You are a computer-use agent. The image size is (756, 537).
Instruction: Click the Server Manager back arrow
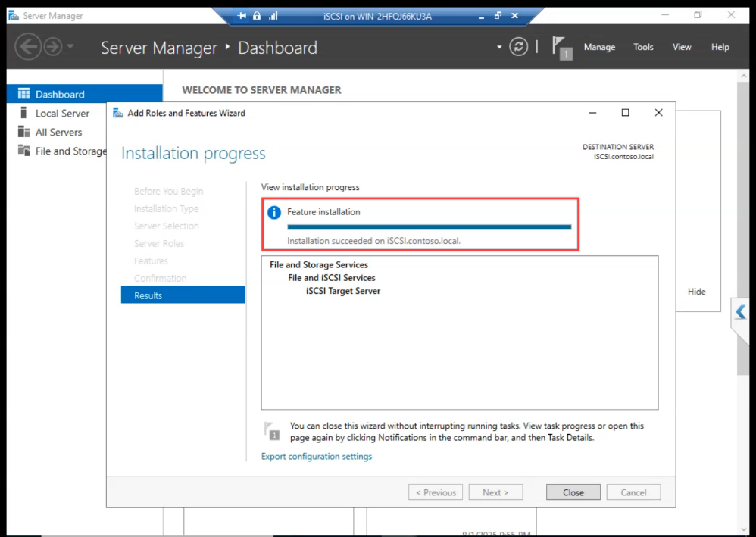pyautogui.click(x=27, y=47)
